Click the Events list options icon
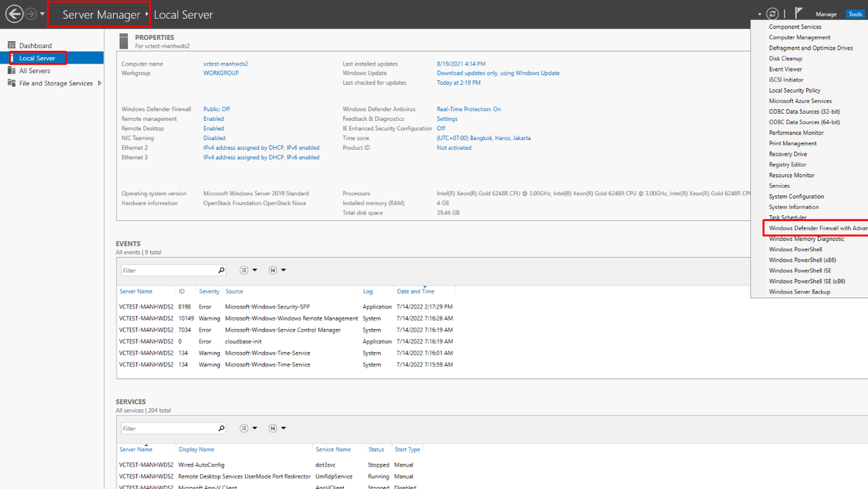The height and width of the screenshot is (489, 868). pos(244,270)
